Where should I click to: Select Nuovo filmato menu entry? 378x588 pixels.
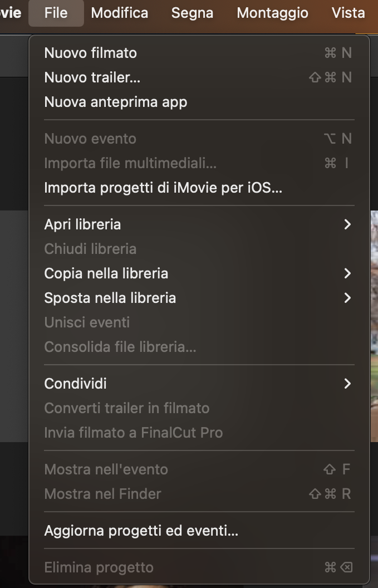199,53
